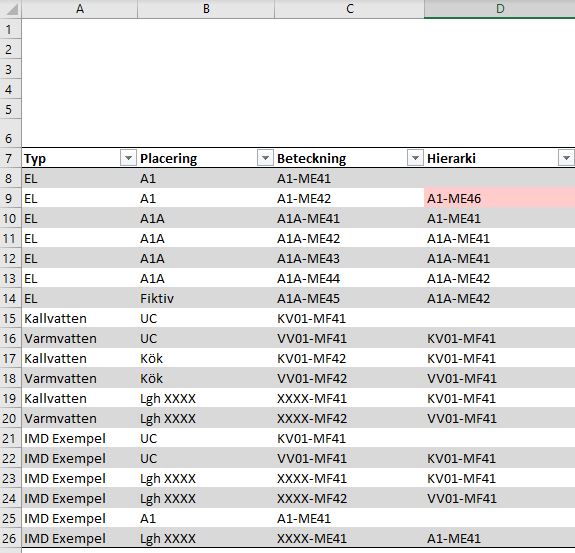Select A1-ME41 Hierarki cell in row 26
The image size is (575, 553).
click(499, 538)
